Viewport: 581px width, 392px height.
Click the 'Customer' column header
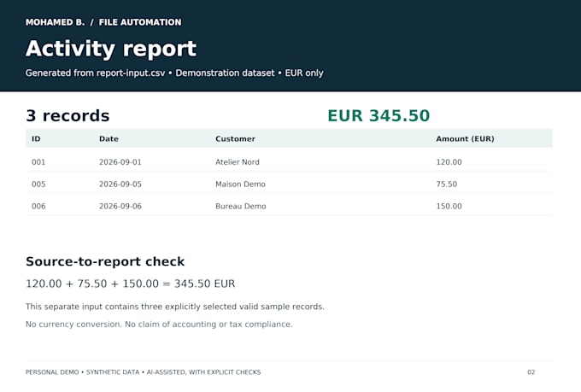(235, 139)
